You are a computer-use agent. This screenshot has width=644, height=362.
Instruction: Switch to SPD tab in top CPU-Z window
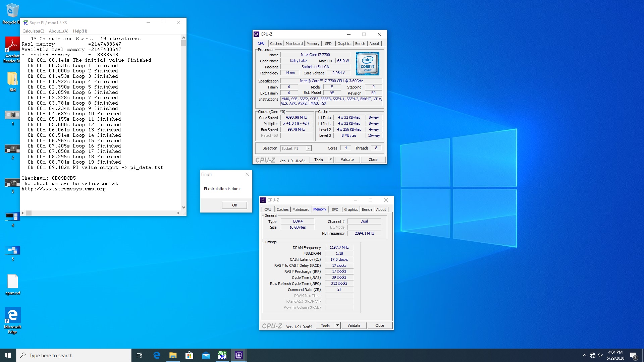pos(328,44)
